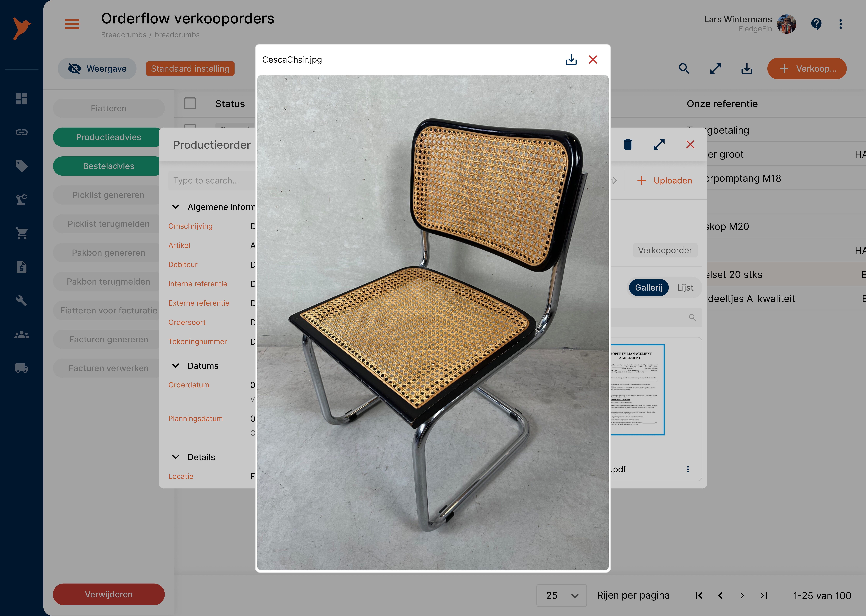
Task: Click the Omschrijving field label
Action: click(x=190, y=226)
